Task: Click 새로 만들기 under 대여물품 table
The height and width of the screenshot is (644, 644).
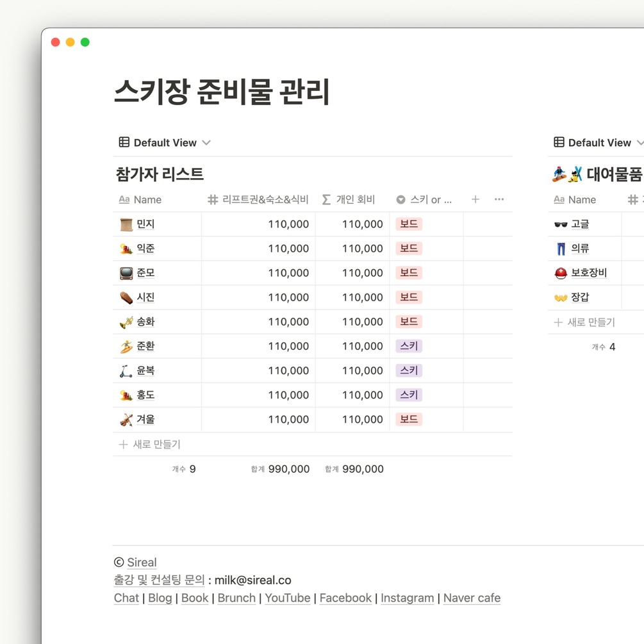Action: tap(584, 322)
